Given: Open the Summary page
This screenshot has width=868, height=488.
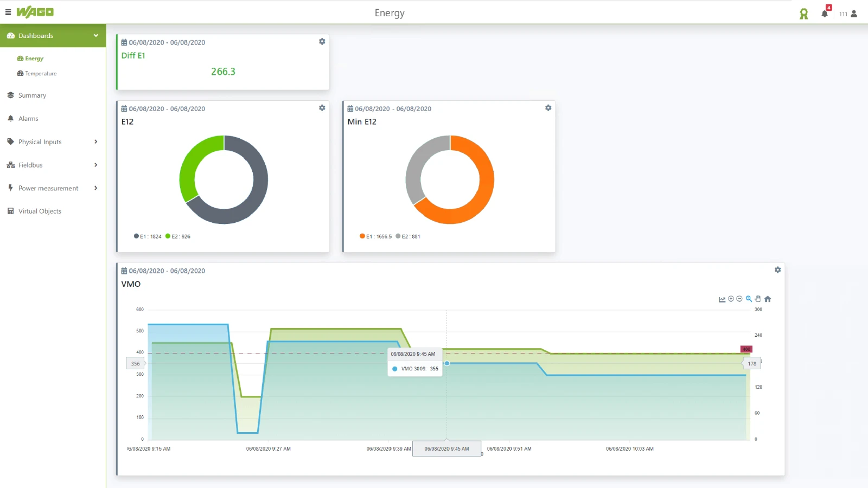Looking at the screenshot, I should pos(32,95).
